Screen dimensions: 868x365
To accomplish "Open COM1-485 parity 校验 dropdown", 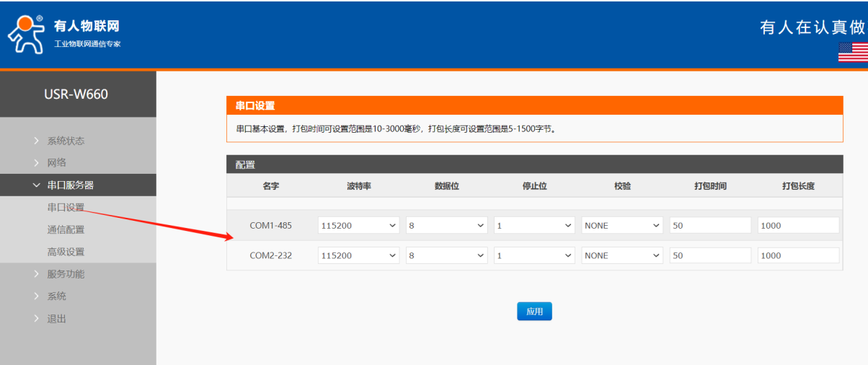I will pos(622,226).
